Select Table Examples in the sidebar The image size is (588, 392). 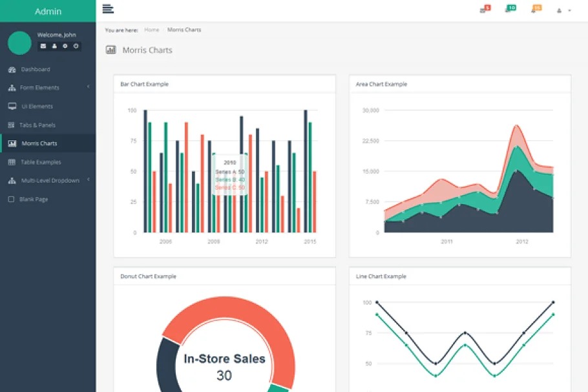(40, 162)
